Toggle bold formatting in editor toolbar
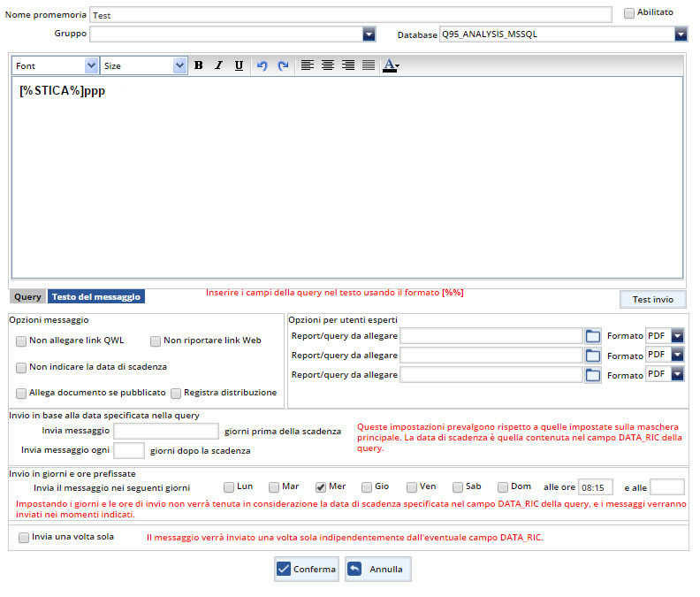Viewport: 700px width, 597px height. 198,65
